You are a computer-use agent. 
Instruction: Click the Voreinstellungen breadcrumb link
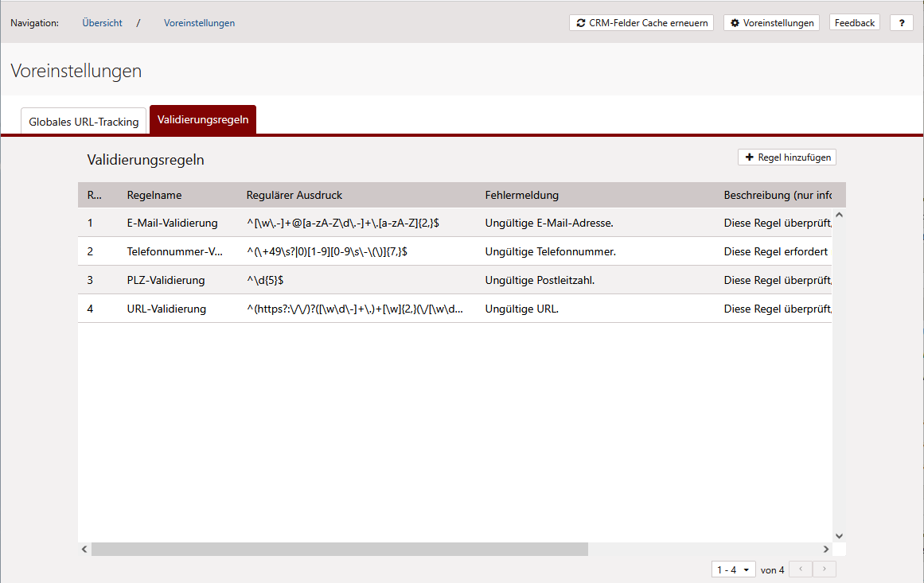pos(199,23)
